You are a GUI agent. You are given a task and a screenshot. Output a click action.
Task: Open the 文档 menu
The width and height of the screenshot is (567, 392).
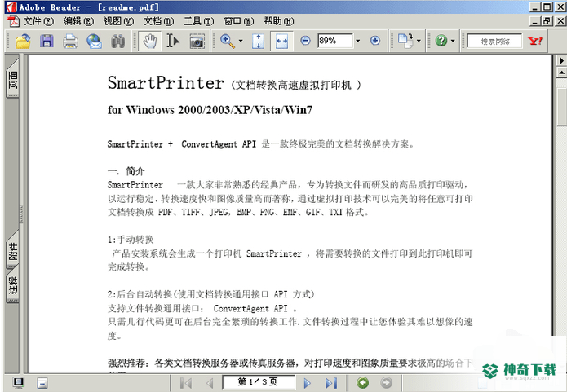(159, 21)
